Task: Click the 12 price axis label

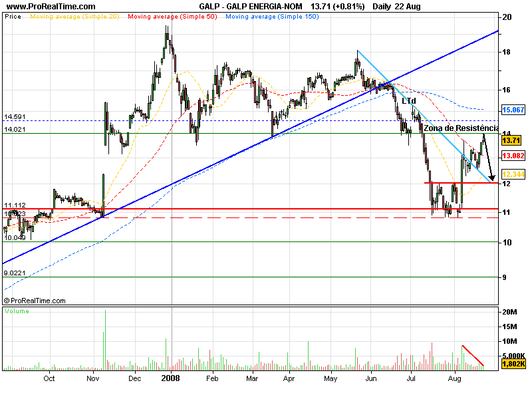Action: [x=507, y=184]
